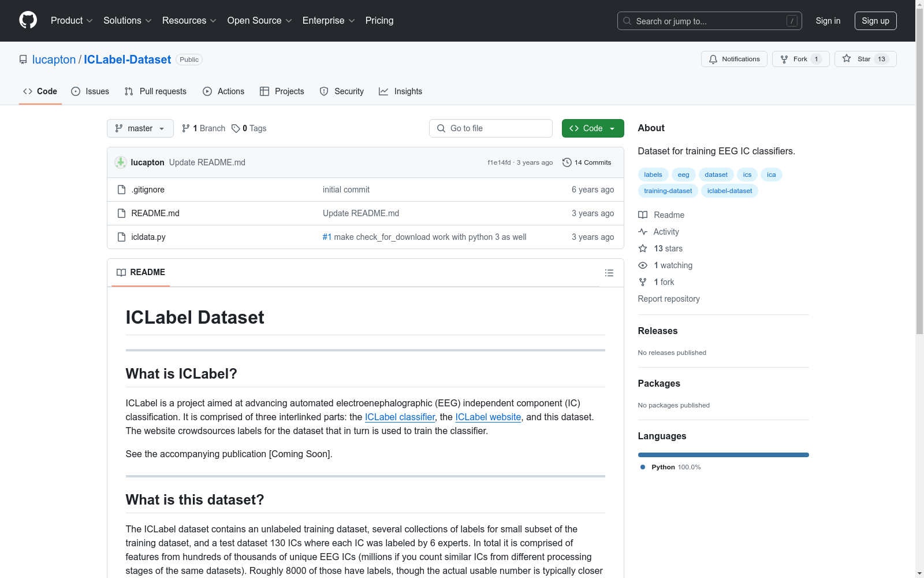Switch to the Issues tab
Screen dimensions: 924x578
tap(90, 91)
